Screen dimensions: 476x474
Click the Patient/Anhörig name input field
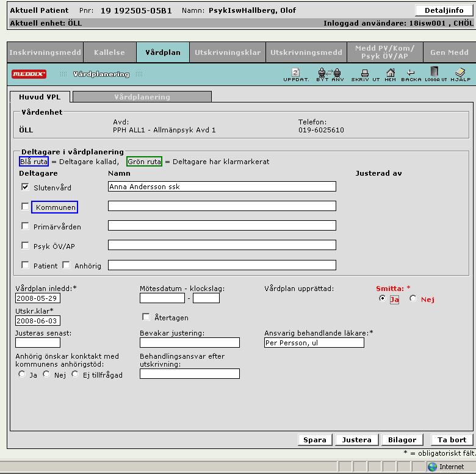[222, 265]
